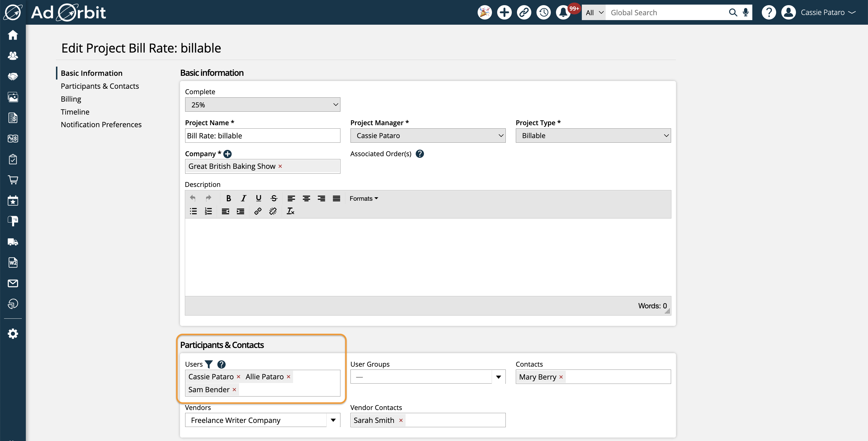Image resolution: width=868 pixels, height=441 pixels.
Task: Click the strikethrough formatting icon
Action: coord(274,198)
